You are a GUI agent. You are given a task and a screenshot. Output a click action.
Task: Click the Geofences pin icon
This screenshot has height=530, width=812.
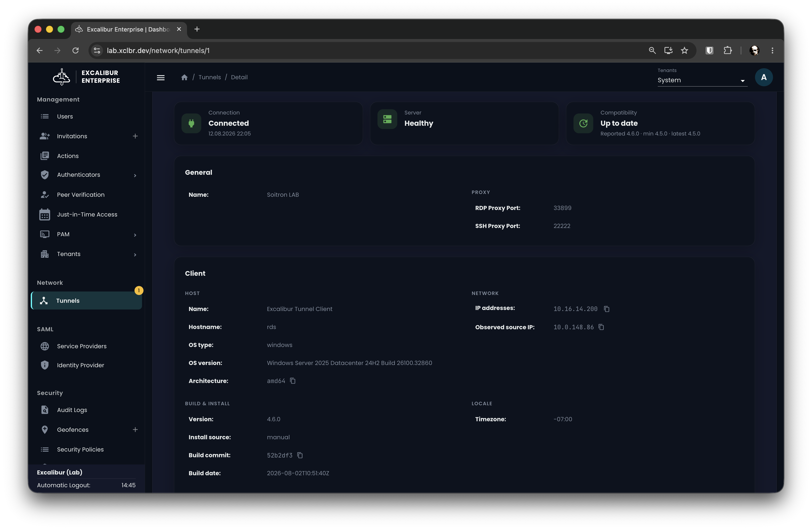click(45, 430)
